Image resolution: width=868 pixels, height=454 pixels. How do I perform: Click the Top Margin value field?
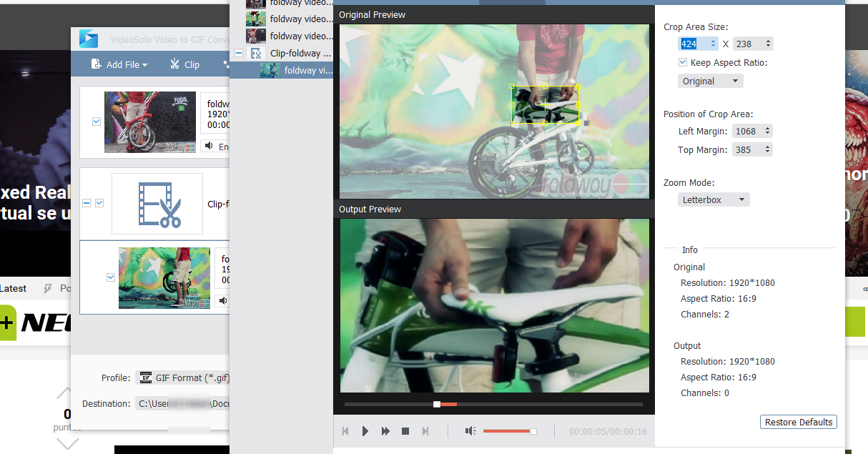click(x=746, y=149)
